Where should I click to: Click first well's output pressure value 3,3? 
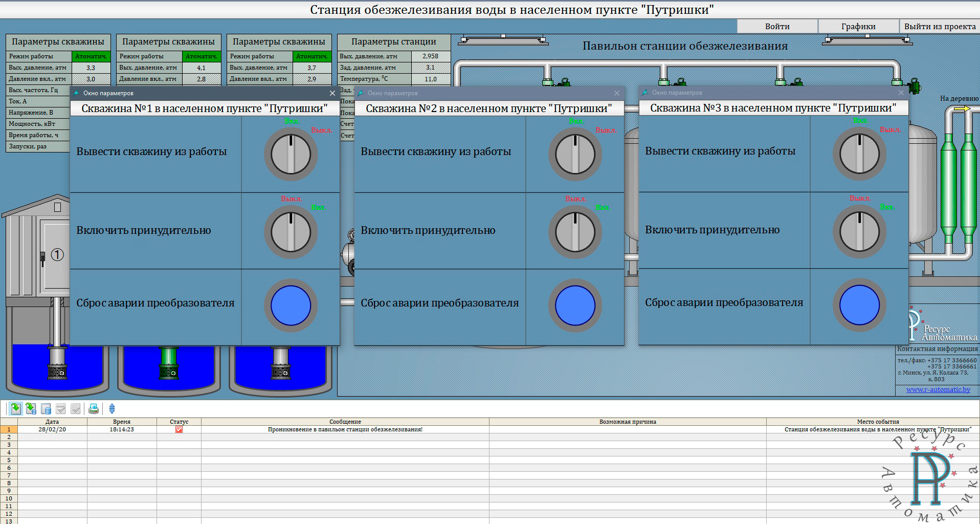click(91, 68)
